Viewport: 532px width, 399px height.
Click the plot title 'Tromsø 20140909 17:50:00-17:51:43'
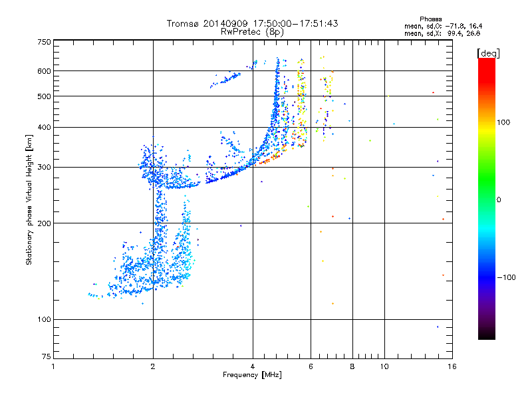coord(253,23)
